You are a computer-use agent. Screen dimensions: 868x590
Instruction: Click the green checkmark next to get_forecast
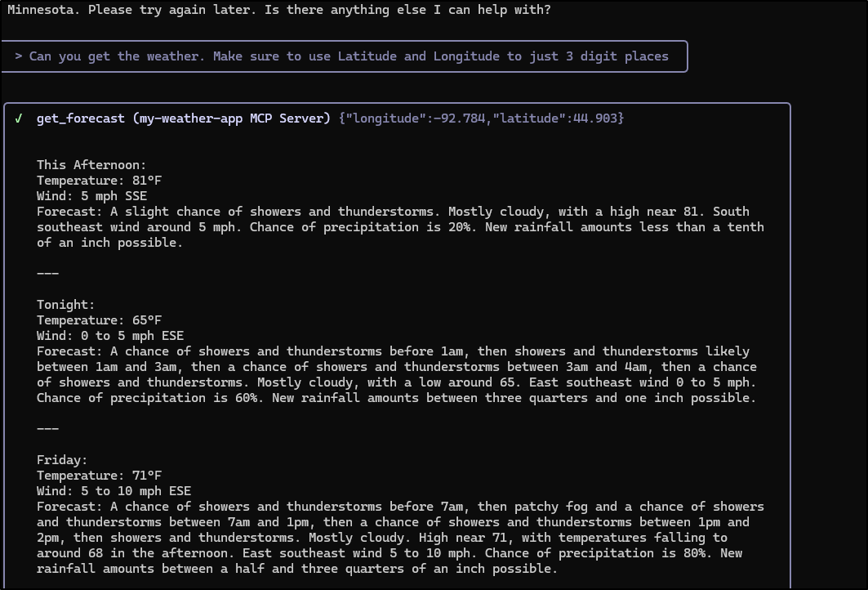click(19, 118)
